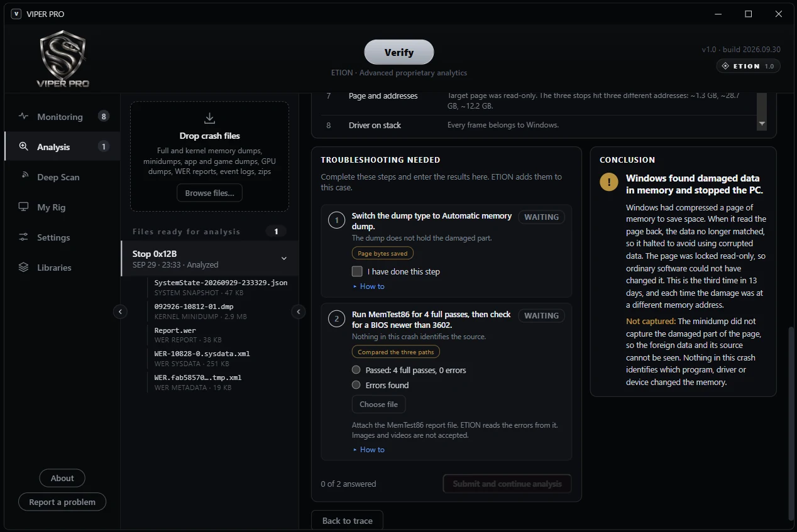
Task: Click the Viper Pro snake shield logo
Action: 63,58
